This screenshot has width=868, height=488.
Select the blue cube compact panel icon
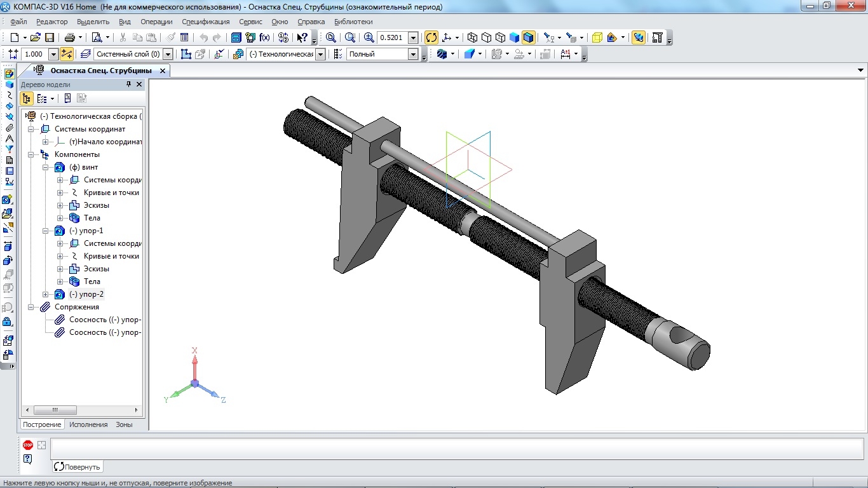[9, 84]
